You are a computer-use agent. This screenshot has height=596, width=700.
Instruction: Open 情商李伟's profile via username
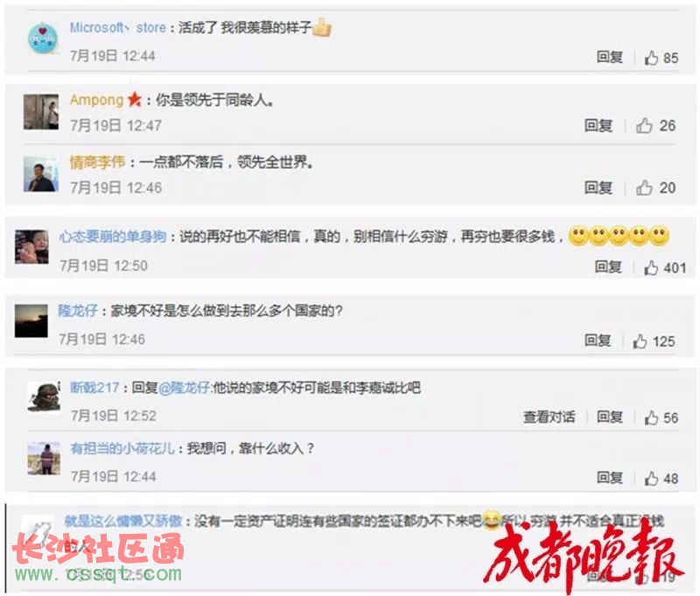click(x=97, y=162)
